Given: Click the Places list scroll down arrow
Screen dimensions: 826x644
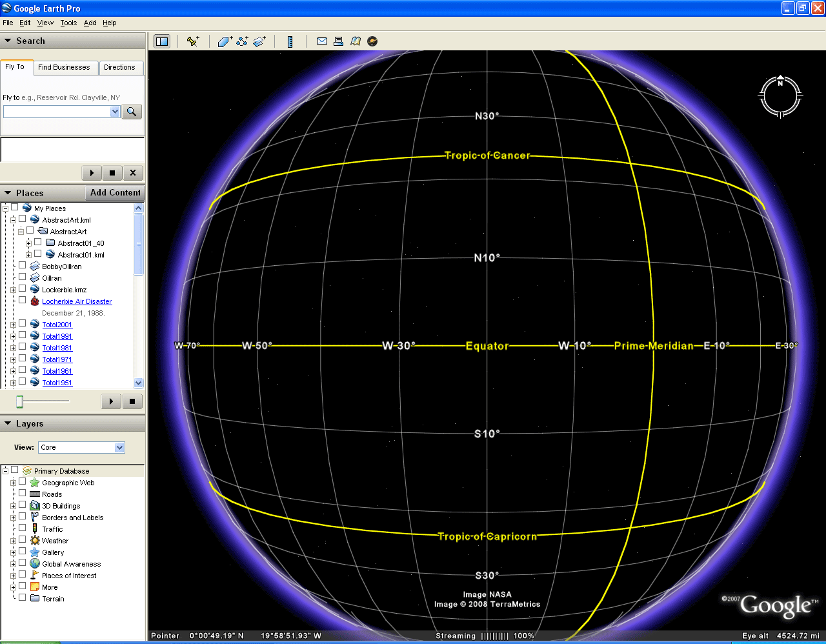Looking at the screenshot, I should point(138,383).
